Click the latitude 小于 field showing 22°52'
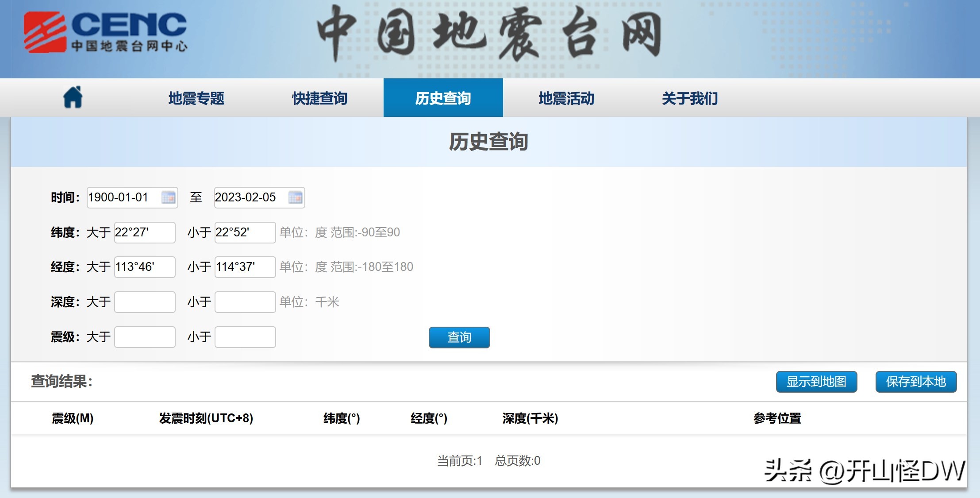The height and width of the screenshot is (498, 980). coord(245,232)
